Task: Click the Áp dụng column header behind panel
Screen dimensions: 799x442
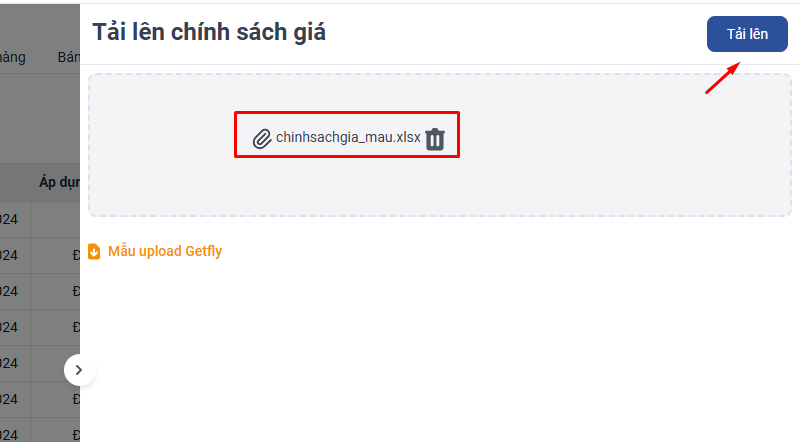Action: (x=59, y=182)
